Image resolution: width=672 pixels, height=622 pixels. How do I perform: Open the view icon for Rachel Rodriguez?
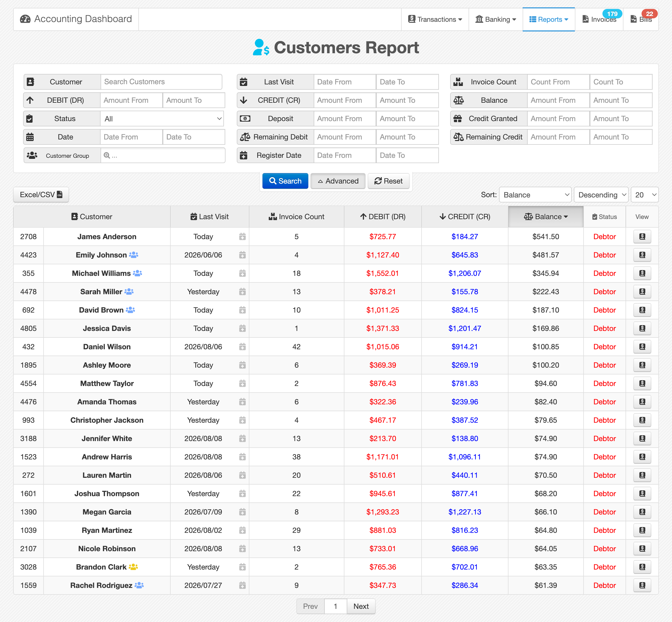click(642, 585)
